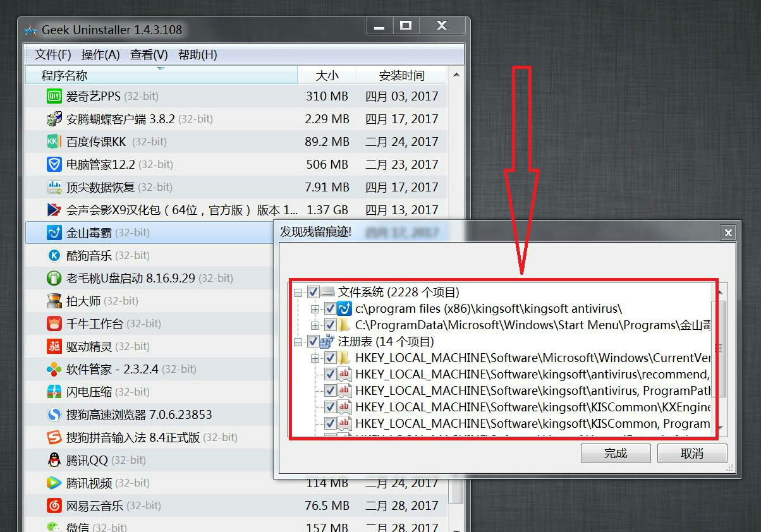Select the KISCommon\KXEngine registry path text

(x=533, y=407)
